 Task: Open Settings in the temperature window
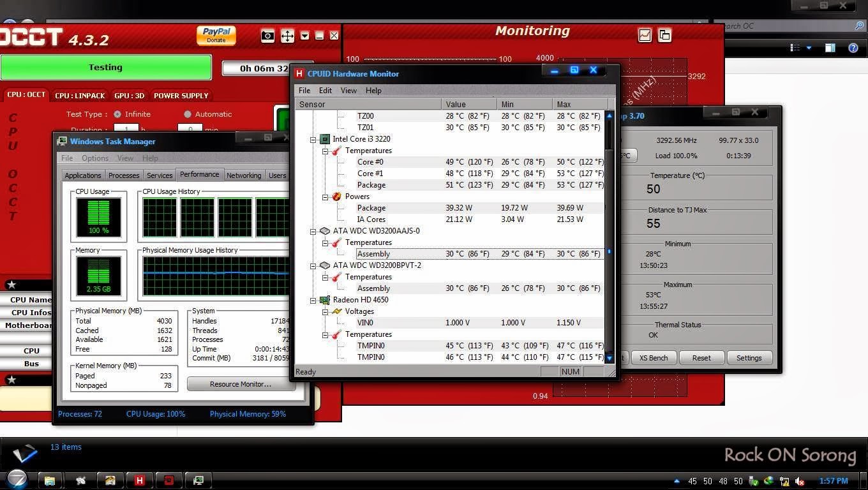click(x=749, y=358)
